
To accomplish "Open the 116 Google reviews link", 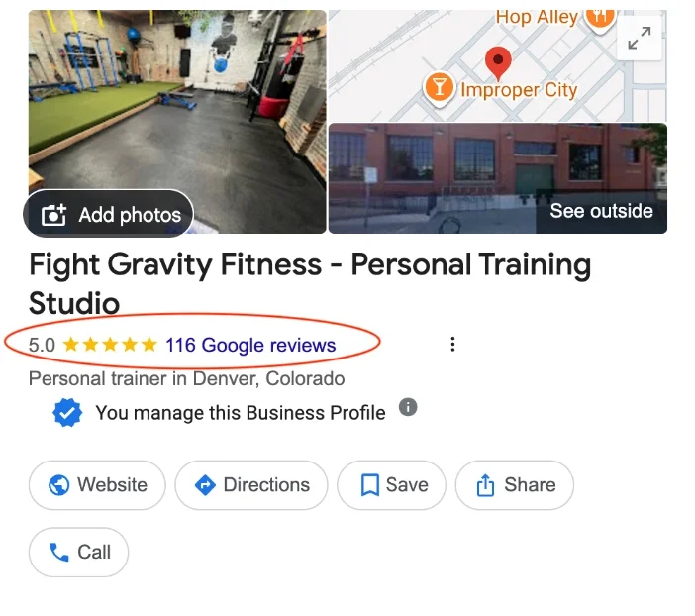I will pos(250,345).
